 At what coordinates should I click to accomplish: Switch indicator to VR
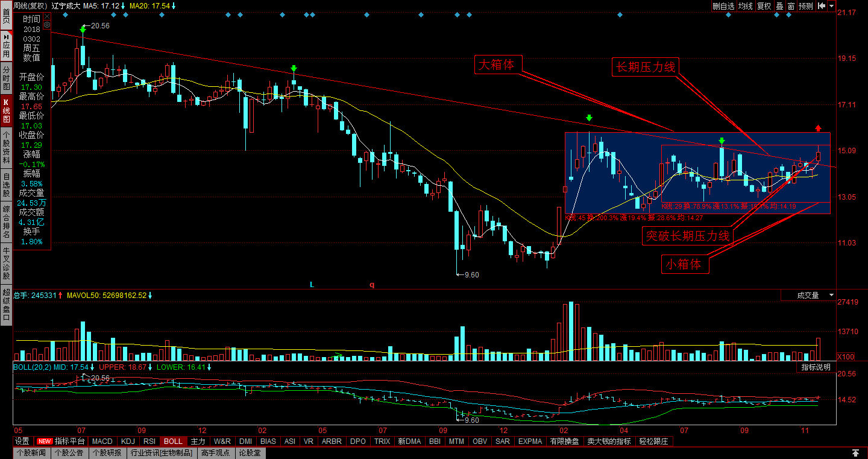pos(309,442)
